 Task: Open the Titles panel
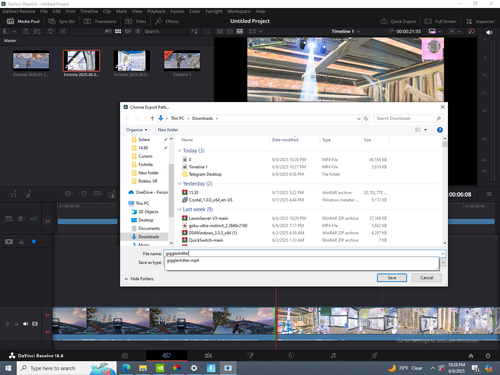(135, 21)
